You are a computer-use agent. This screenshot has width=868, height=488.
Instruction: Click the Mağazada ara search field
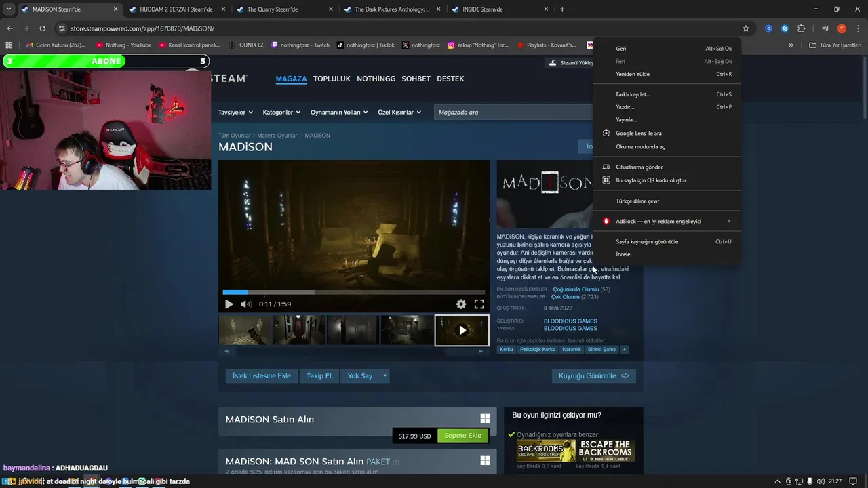pyautogui.click(x=513, y=113)
